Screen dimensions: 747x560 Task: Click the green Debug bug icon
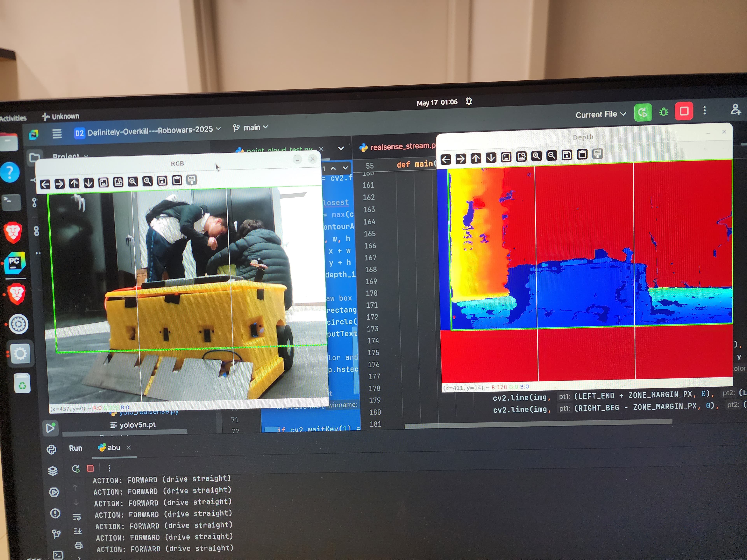pyautogui.click(x=663, y=112)
